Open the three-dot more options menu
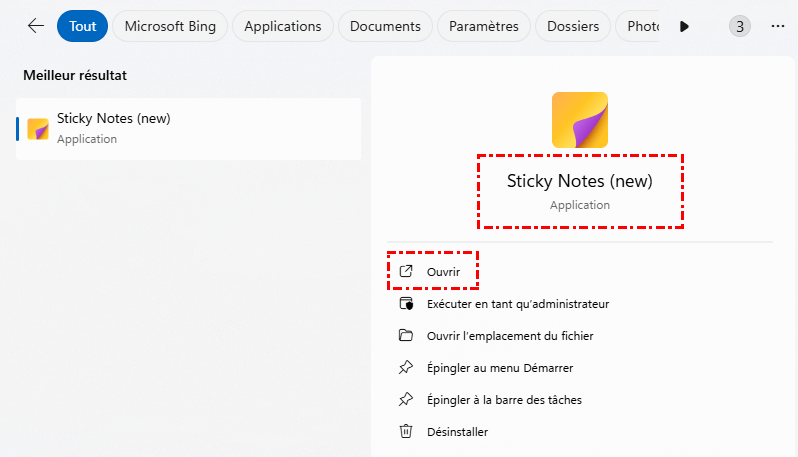The width and height of the screenshot is (798, 457). tap(778, 26)
